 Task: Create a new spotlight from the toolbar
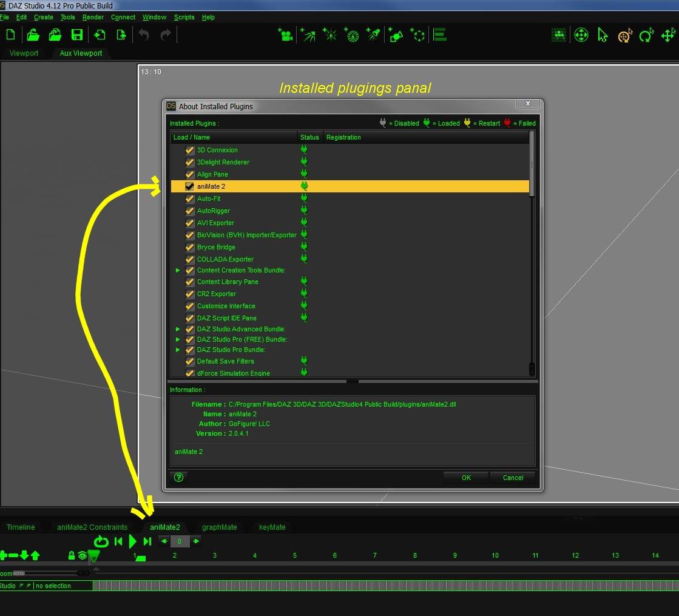pos(373,35)
